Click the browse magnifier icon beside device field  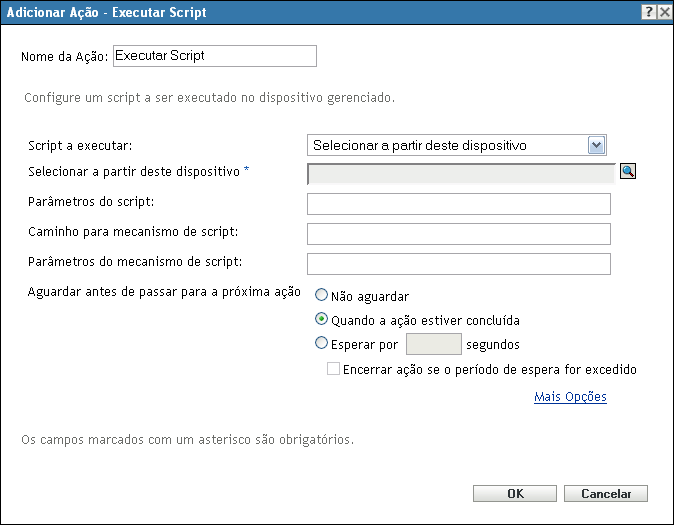[x=629, y=172]
